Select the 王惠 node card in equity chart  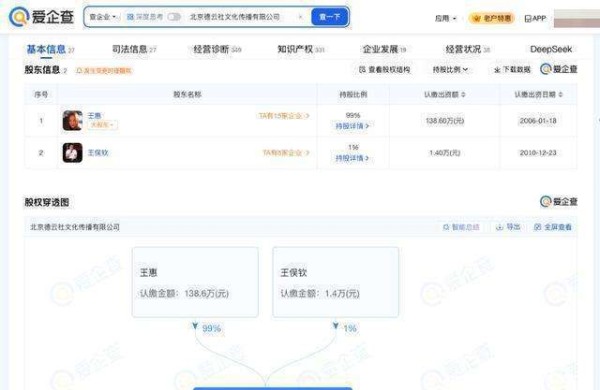[195, 282]
